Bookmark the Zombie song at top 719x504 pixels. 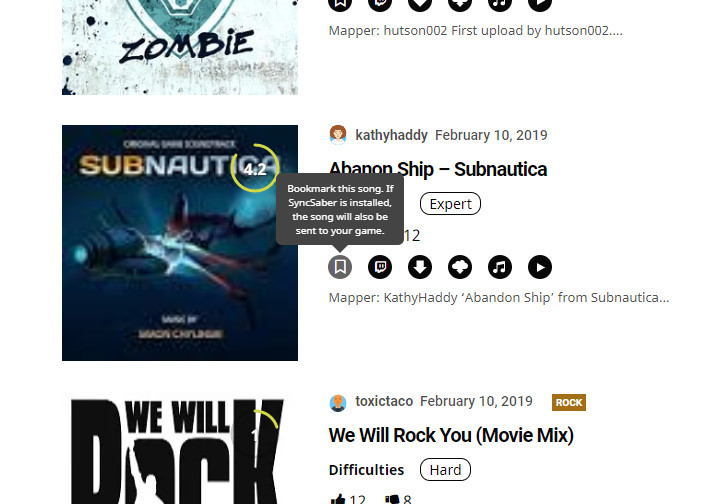pyautogui.click(x=340, y=4)
